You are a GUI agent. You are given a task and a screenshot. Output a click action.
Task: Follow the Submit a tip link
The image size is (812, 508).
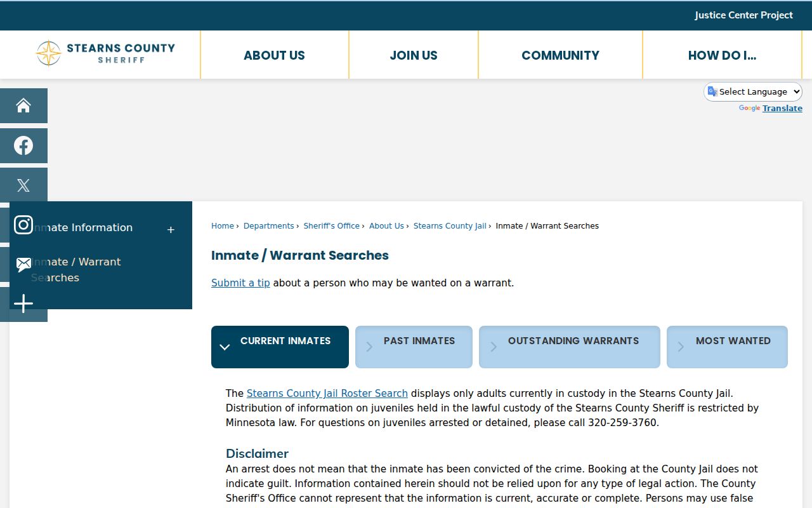pos(240,283)
